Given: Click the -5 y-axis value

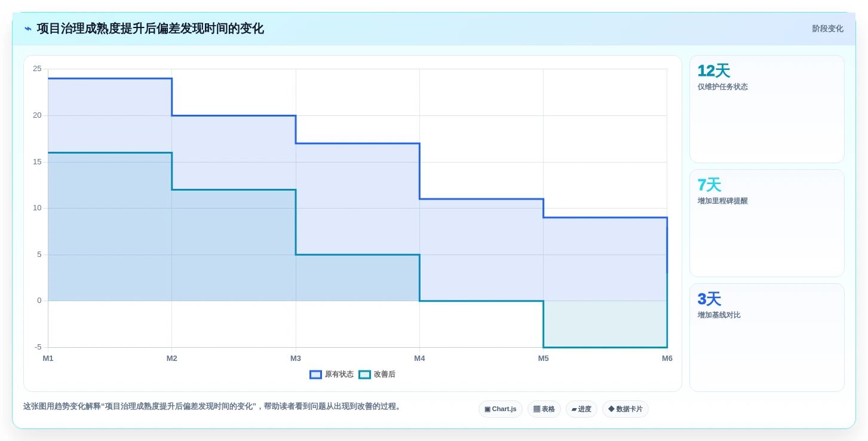Looking at the screenshot, I should (38, 347).
